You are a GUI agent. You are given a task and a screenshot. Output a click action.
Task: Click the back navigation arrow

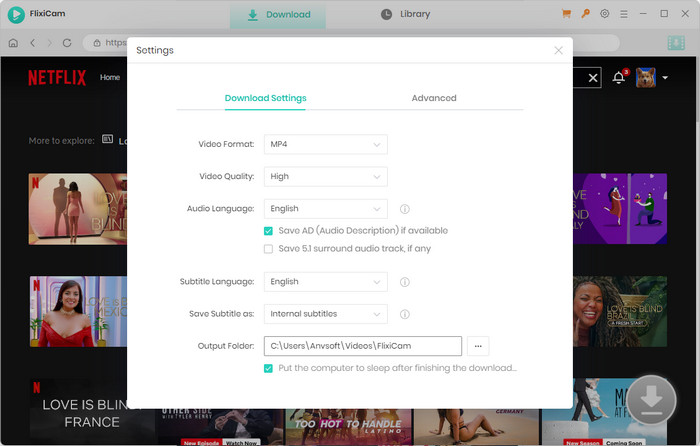(x=33, y=43)
